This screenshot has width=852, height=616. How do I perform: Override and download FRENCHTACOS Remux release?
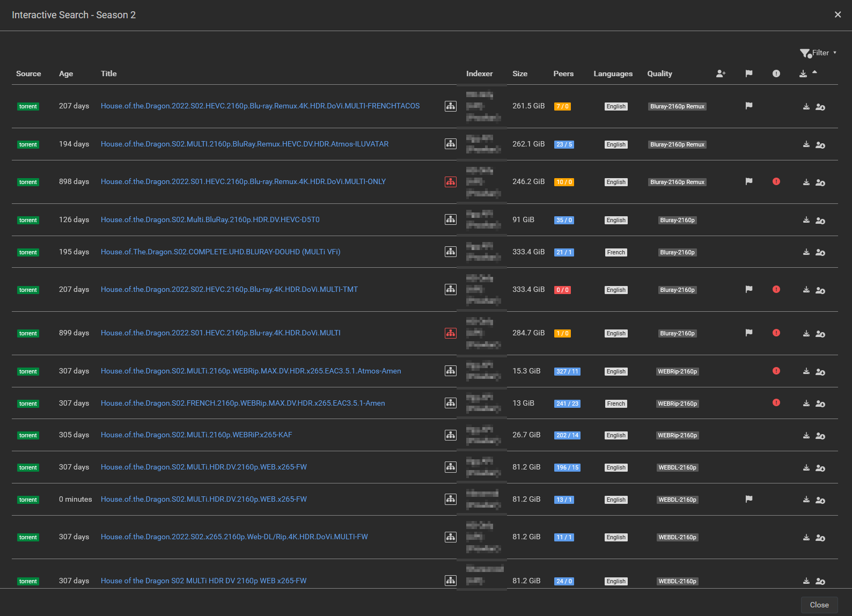820,107
